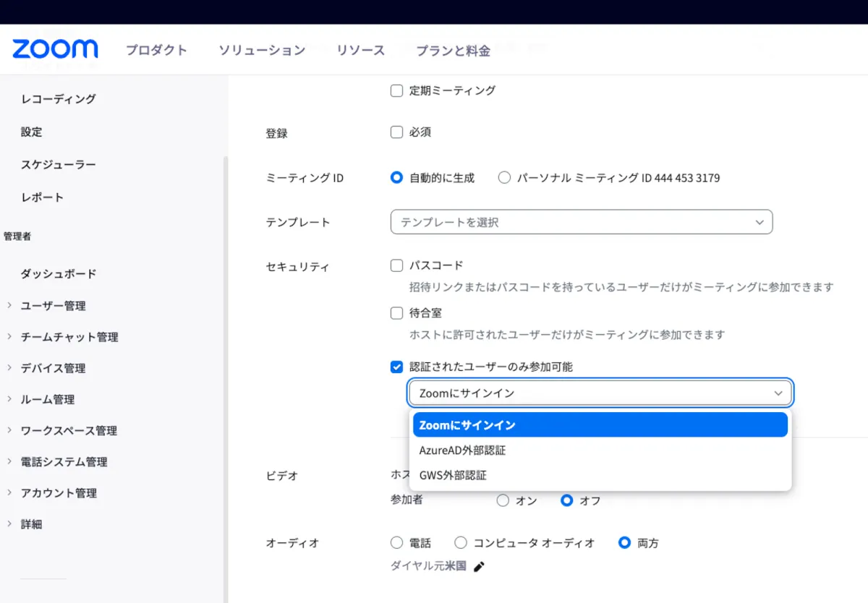The image size is (868, 603).
Task: Click the pencil icon beside ダイヤル元米国
Action: coord(479,567)
